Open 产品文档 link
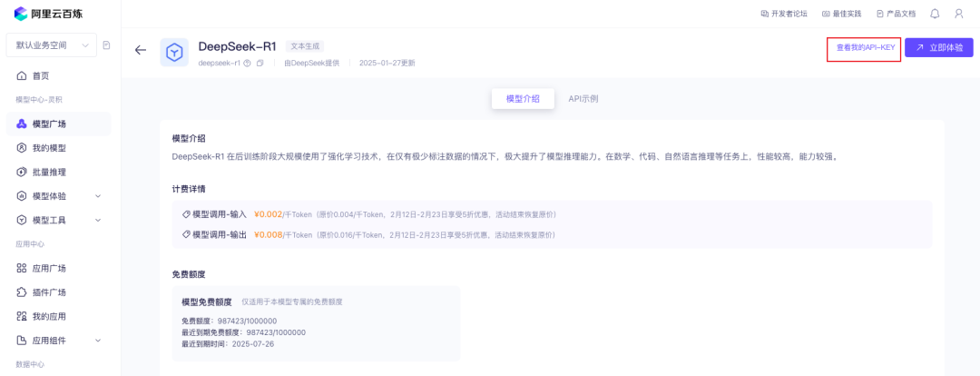Screen dimensions: 980x376 pos(896,13)
